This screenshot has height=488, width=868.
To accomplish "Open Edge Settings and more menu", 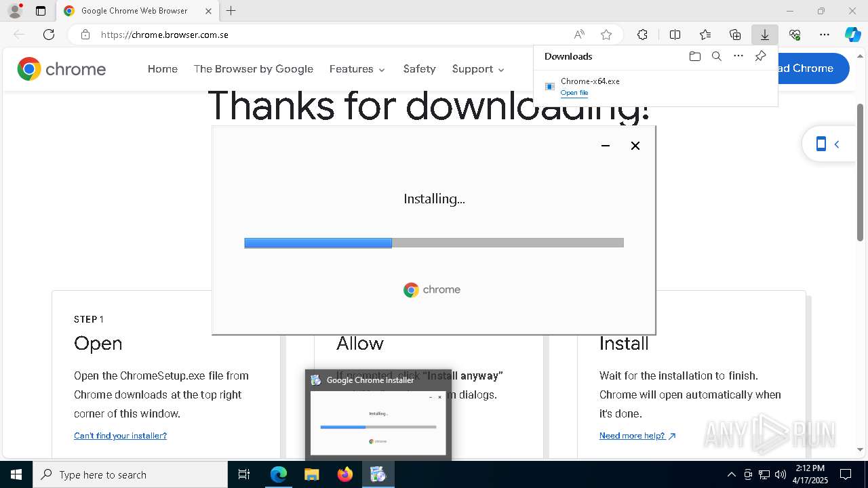I will pos(825,35).
